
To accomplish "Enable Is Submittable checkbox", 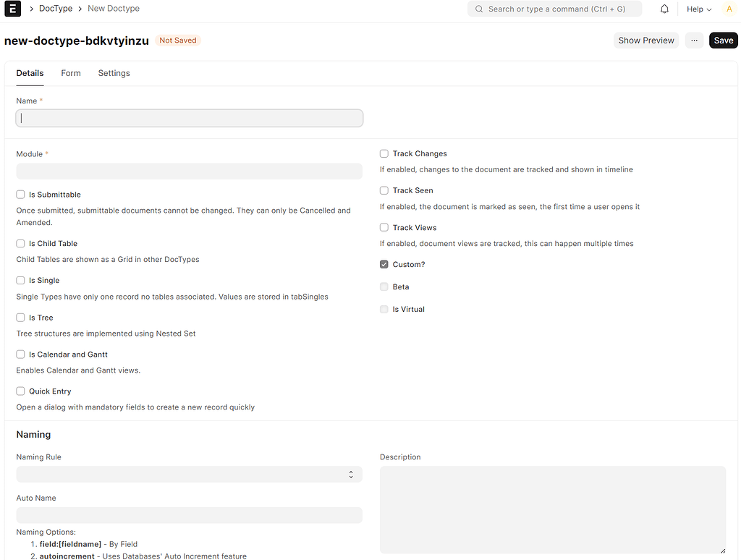I will coord(20,194).
